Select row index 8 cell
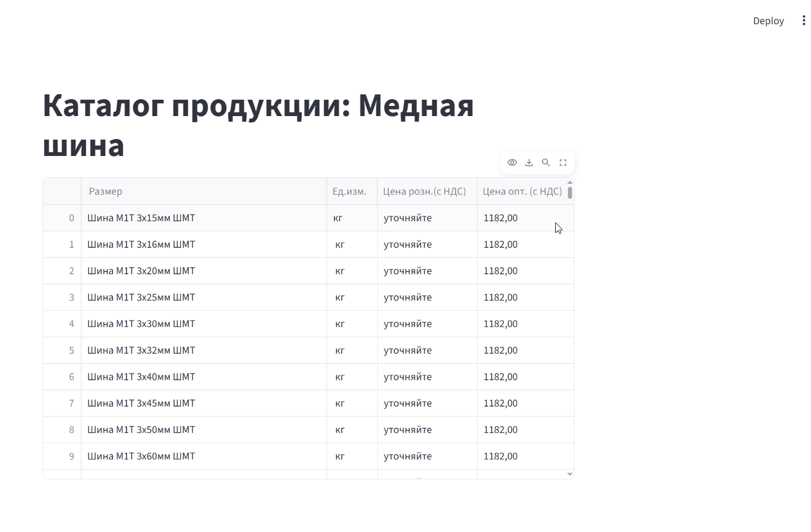Image resolution: width=811 pixels, height=532 pixels. coord(62,430)
